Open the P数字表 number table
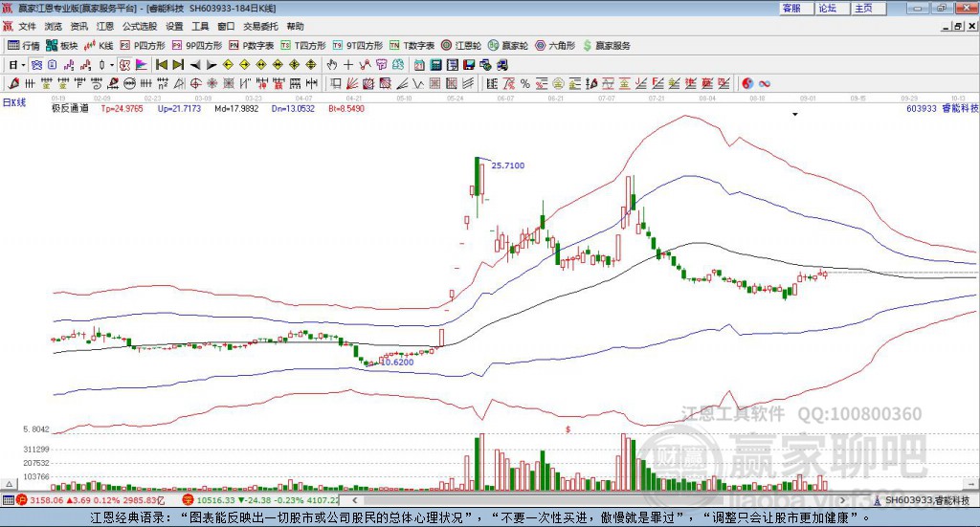The height and width of the screenshot is (527, 980). point(252,46)
